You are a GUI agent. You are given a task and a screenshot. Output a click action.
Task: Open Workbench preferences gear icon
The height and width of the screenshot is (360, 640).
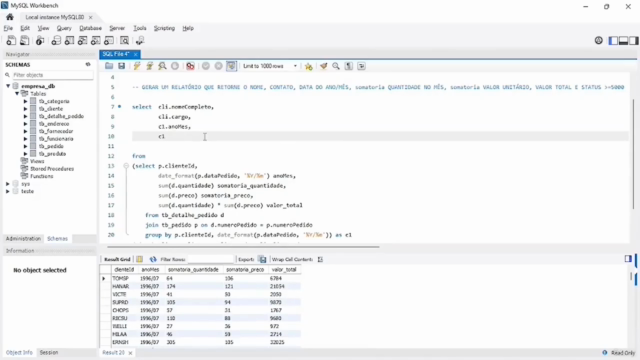click(x=598, y=40)
